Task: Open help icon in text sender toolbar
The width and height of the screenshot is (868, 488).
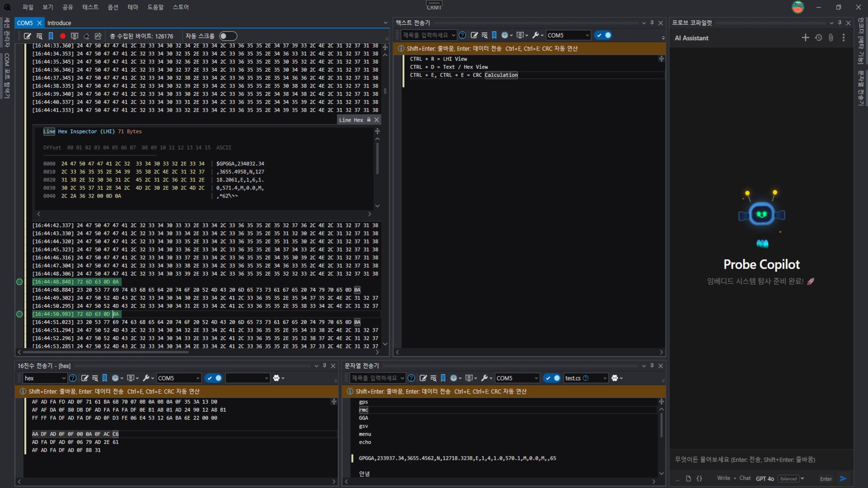Action: pyautogui.click(x=462, y=35)
